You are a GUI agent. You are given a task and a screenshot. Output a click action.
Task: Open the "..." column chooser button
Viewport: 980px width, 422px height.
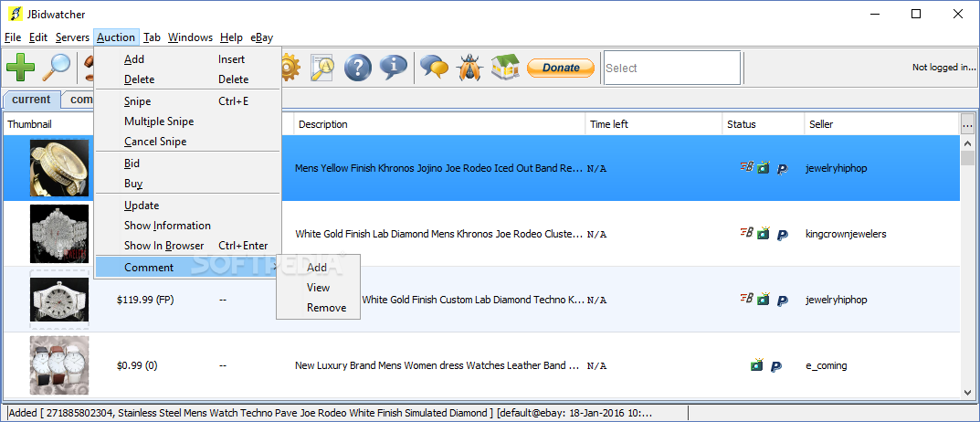(967, 125)
